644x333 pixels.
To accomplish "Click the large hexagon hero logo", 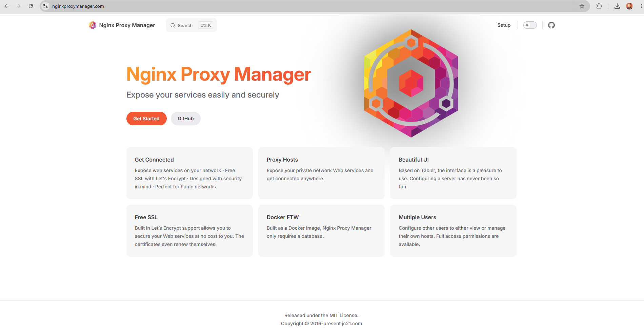I will [411, 83].
